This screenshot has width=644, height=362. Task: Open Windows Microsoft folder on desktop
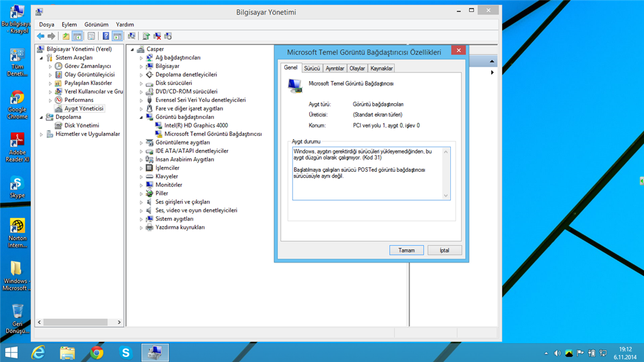coord(16,276)
